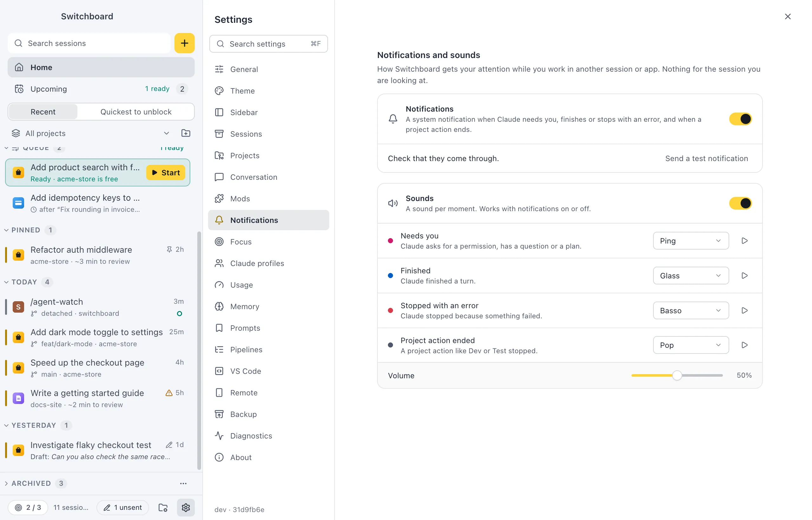The image size is (812, 520).
Task: Click the document icon of Write a getting started guide
Action: (x=19, y=398)
